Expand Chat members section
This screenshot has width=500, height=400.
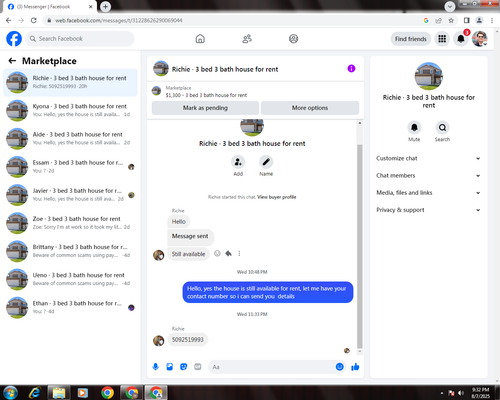[x=429, y=176]
